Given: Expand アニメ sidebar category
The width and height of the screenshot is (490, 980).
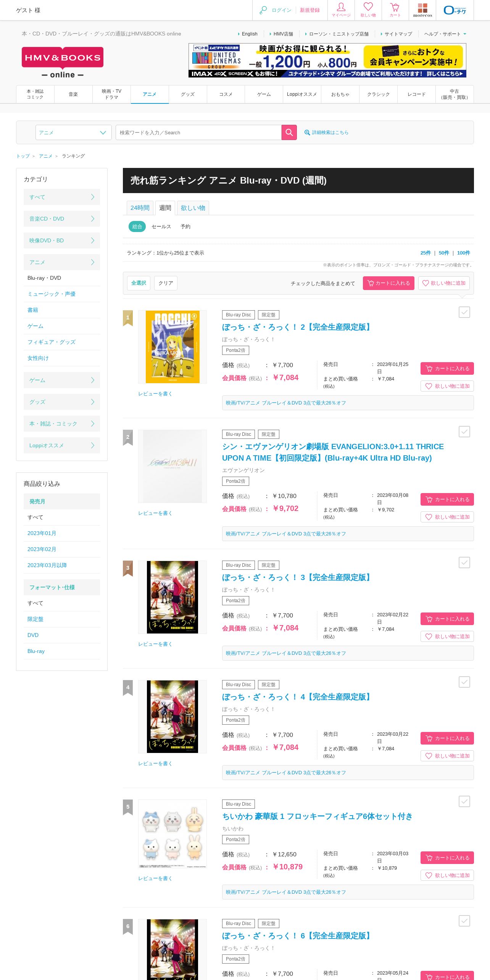Looking at the screenshot, I should [62, 262].
